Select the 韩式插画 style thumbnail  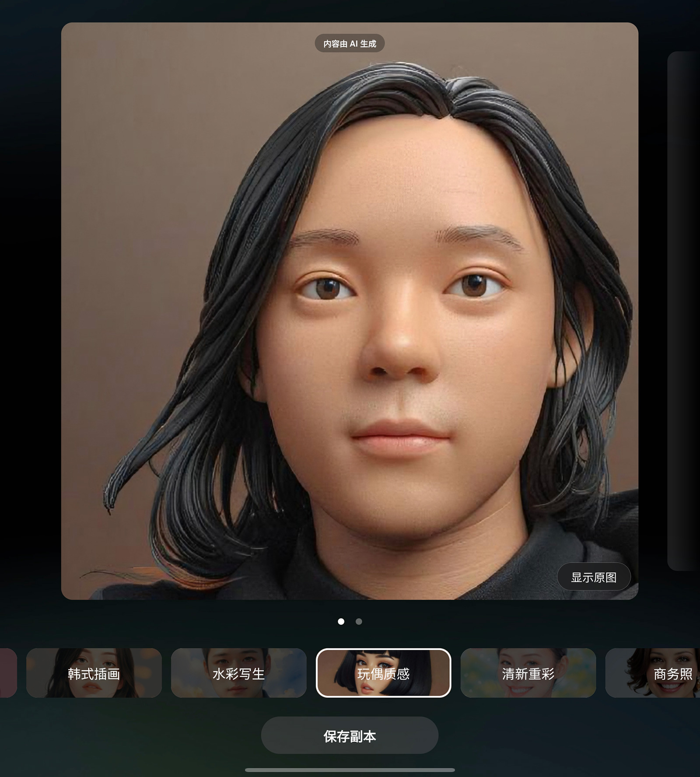click(94, 673)
